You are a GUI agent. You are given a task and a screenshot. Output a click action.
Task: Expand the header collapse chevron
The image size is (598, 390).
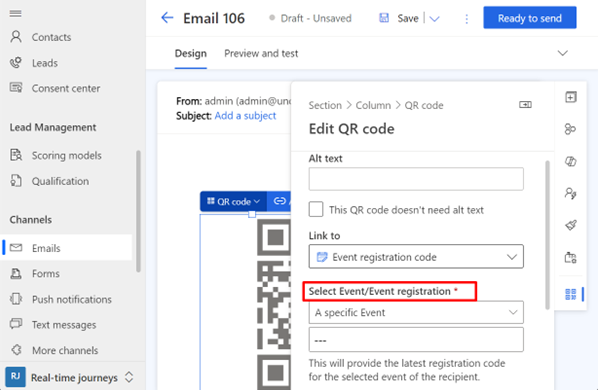click(x=563, y=53)
